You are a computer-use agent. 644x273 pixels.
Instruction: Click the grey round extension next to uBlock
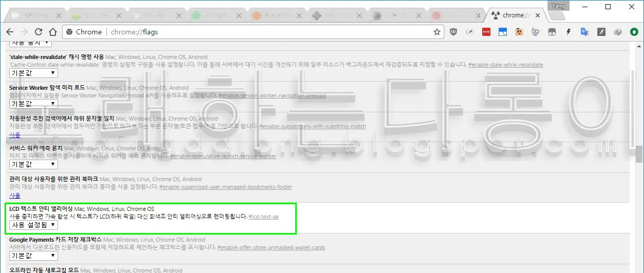pyautogui.click(x=469, y=32)
